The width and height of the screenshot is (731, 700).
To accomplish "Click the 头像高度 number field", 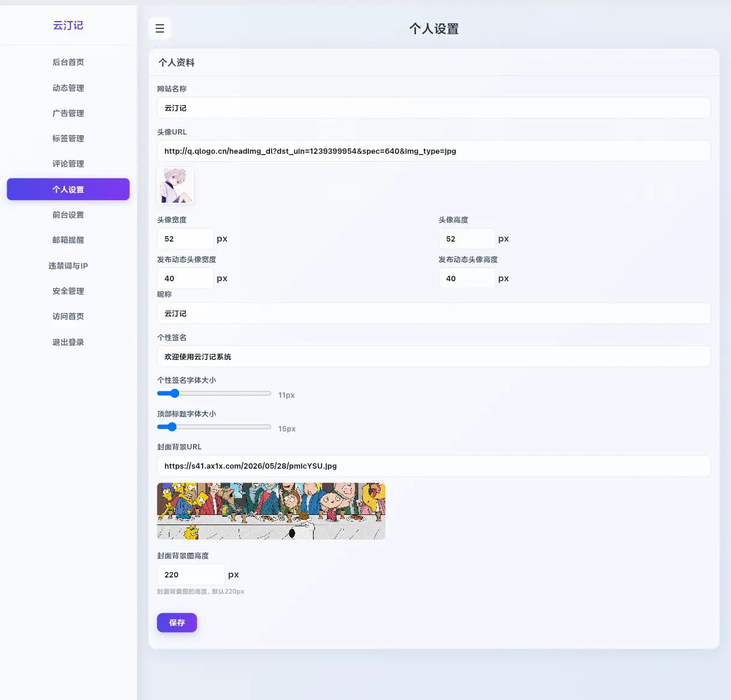I will coord(466,239).
